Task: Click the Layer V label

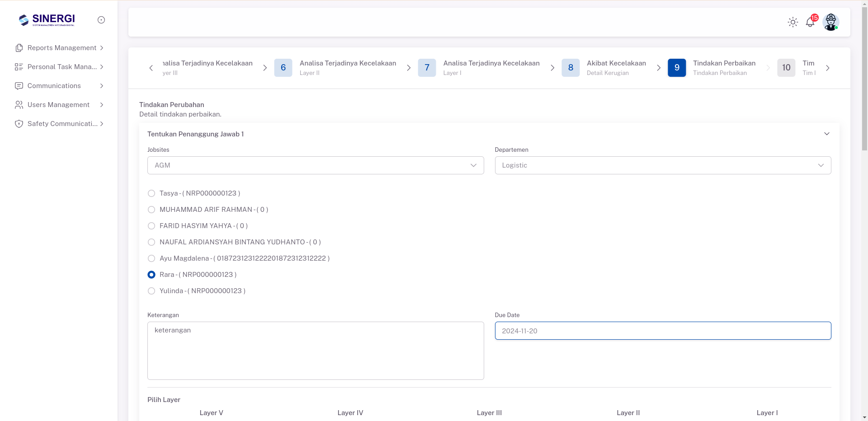Action: [211, 413]
